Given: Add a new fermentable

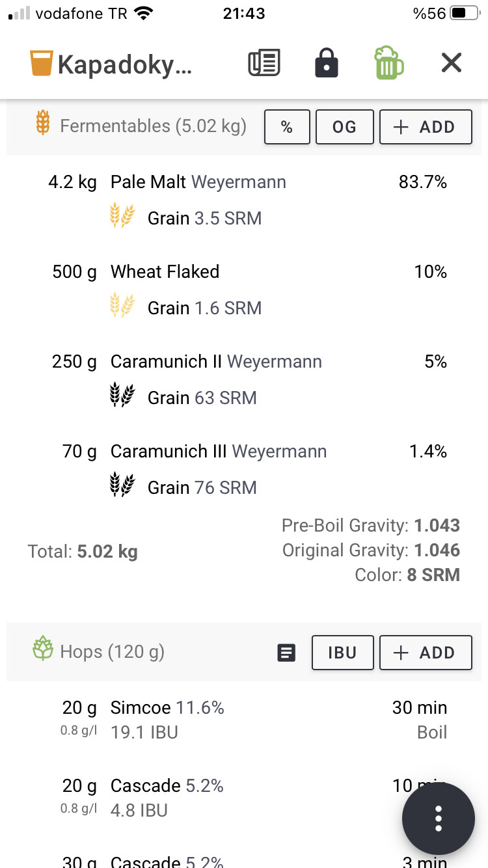Looking at the screenshot, I should pos(426,126).
